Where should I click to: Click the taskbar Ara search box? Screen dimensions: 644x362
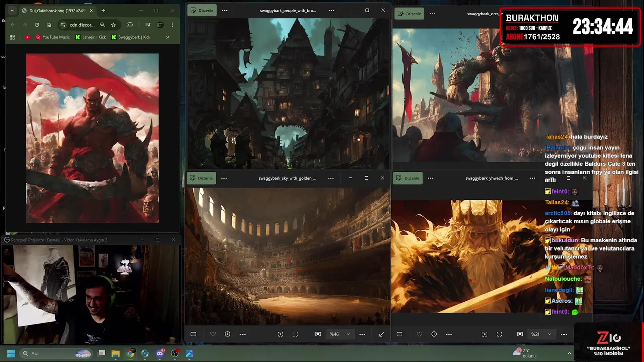click(56, 354)
